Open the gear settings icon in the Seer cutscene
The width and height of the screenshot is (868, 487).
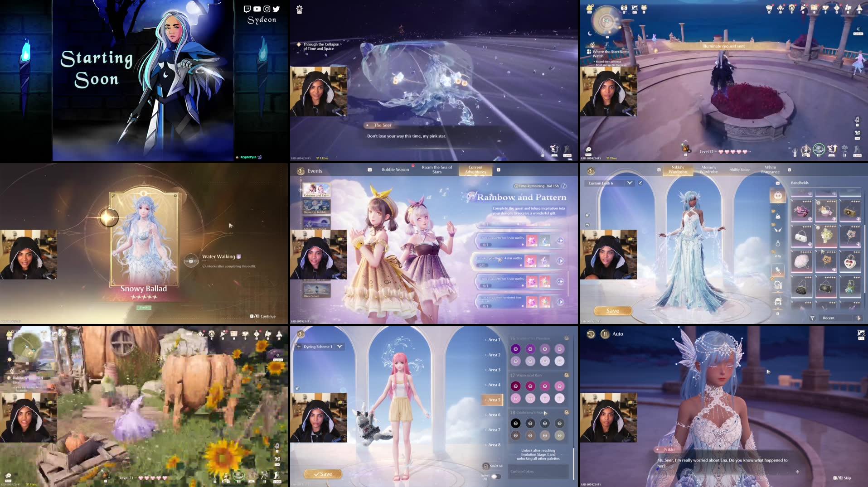coord(299,9)
